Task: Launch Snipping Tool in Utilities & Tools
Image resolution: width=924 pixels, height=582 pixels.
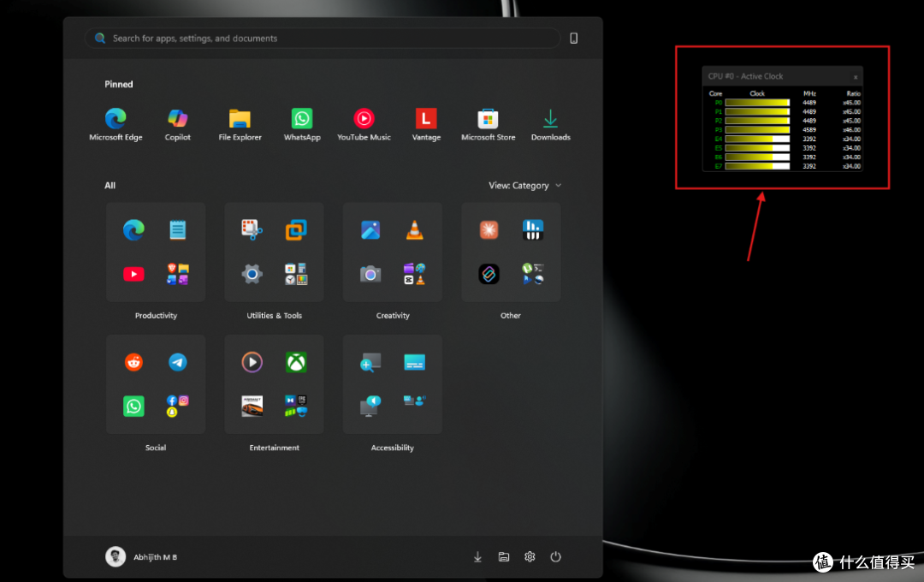Action: coord(252,229)
